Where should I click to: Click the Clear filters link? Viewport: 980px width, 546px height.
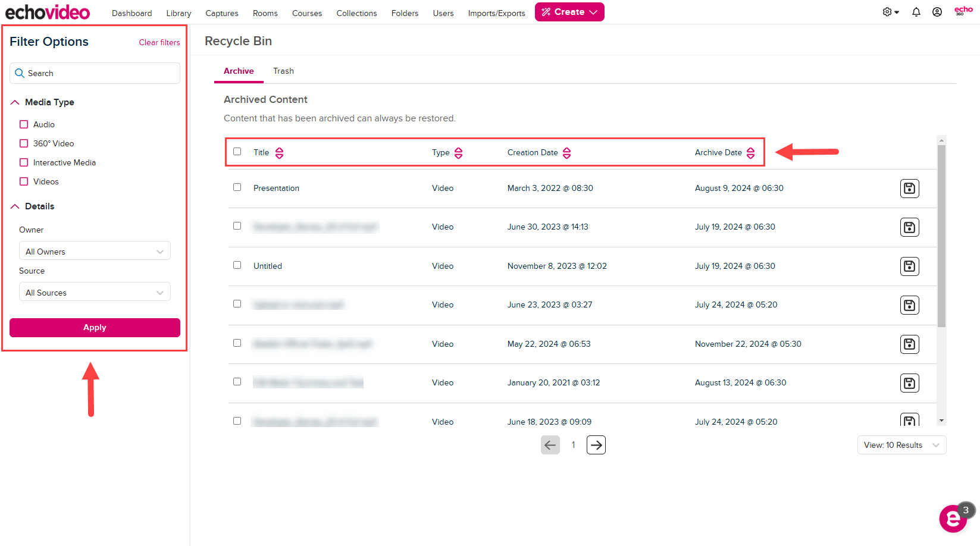[x=159, y=42]
